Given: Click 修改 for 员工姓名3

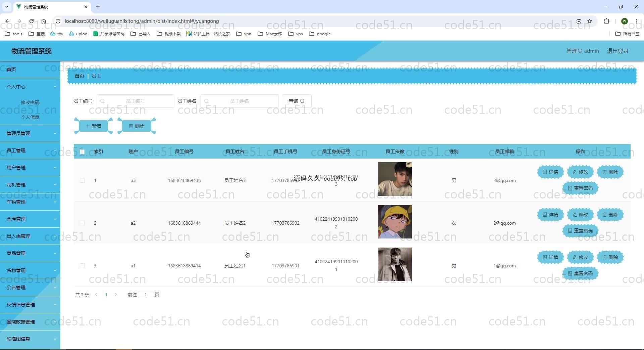Looking at the screenshot, I should coord(580,172).
